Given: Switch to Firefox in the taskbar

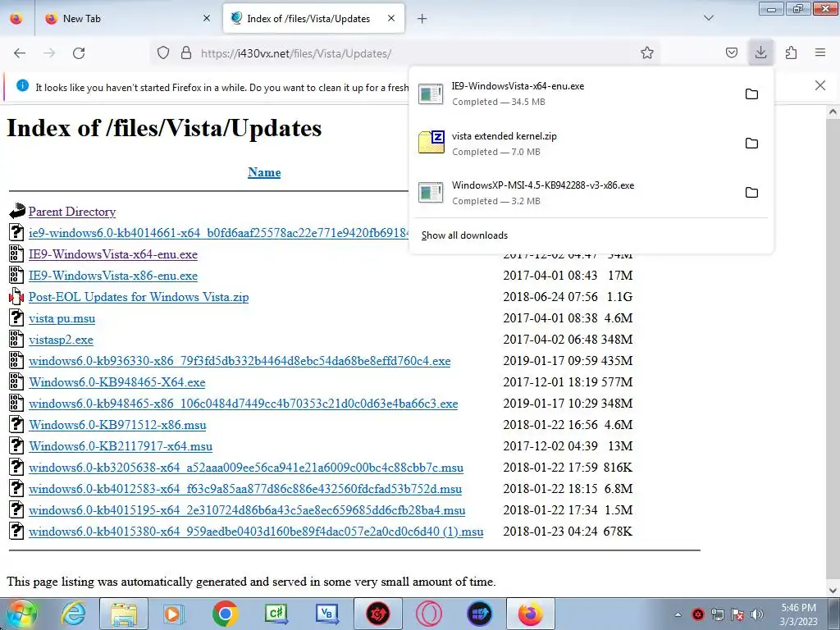Looking at the screenshot, I should [531, 614].
